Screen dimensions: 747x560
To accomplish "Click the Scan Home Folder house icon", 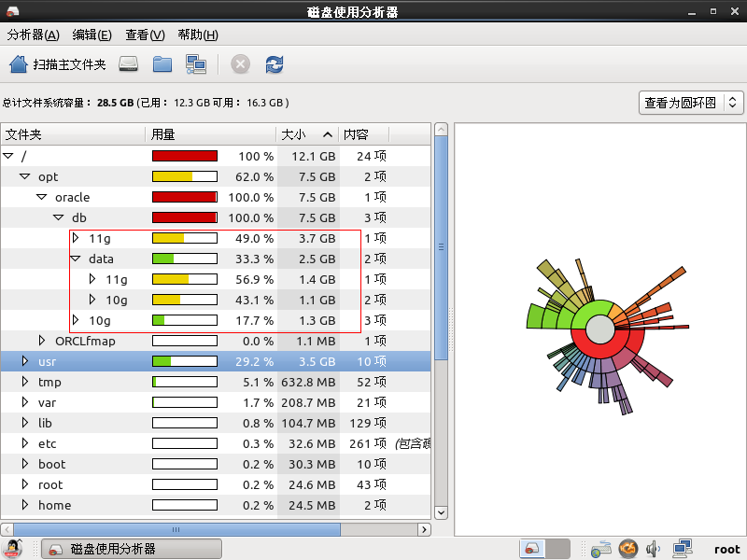I will coord(19,64).
